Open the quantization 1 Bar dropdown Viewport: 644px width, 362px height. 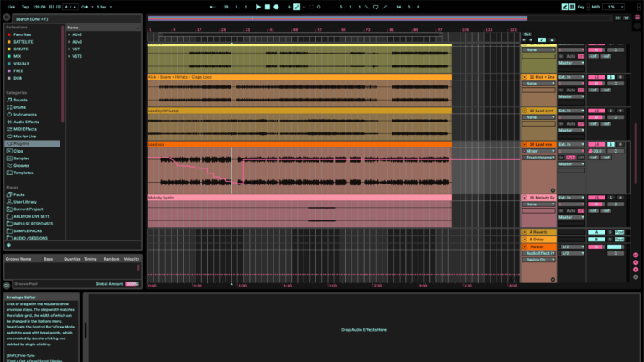[x=104, y=7]
